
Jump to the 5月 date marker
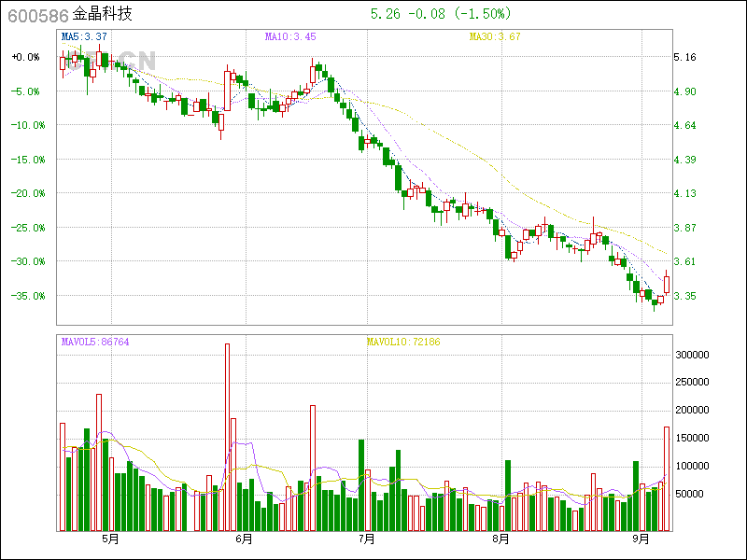pyautogui.click(x=110, y=539)
